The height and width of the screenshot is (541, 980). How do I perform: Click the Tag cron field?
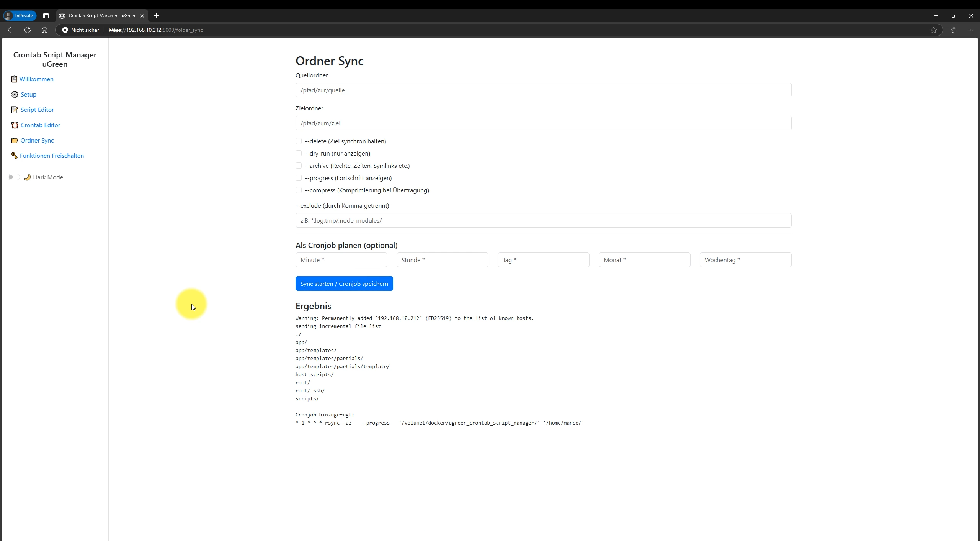point(543,260)
